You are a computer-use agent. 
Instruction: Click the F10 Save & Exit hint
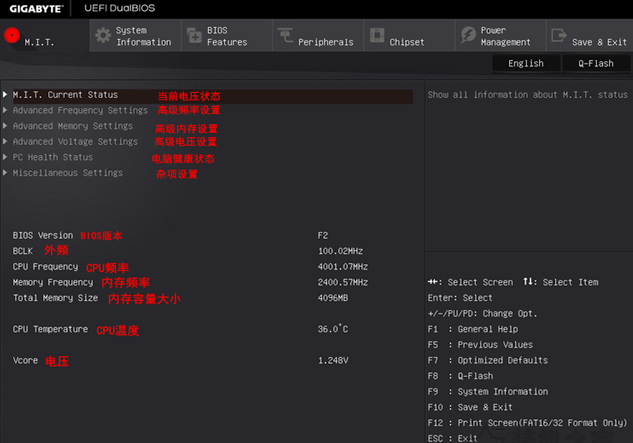click(470, 407)
